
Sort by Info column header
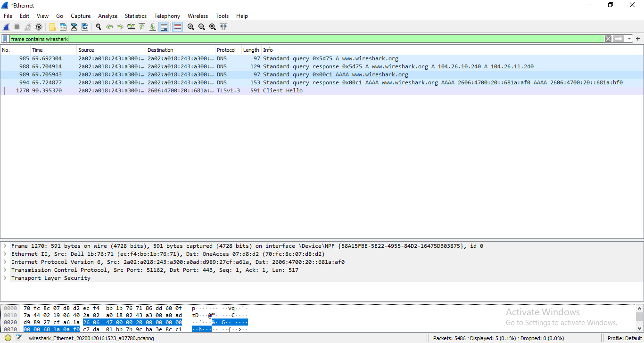click(452, 50)
